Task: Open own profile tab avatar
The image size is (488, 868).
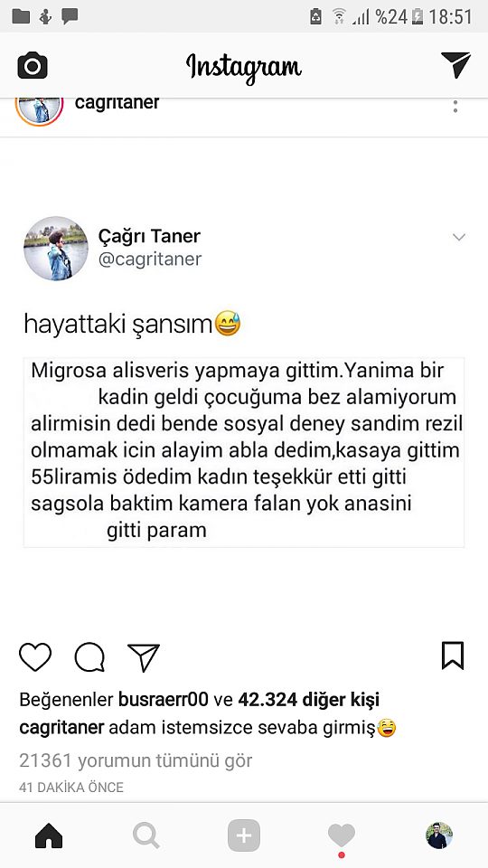Action: (439, 835)
